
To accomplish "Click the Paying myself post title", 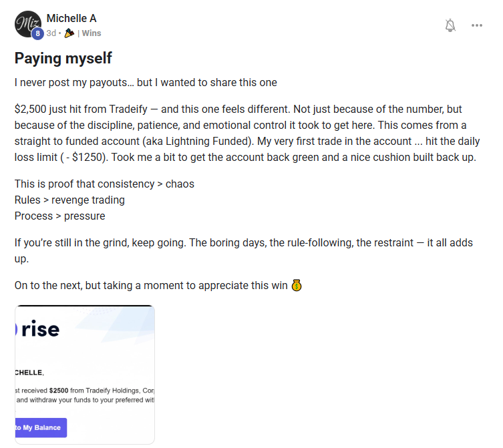I will (63, 58).
